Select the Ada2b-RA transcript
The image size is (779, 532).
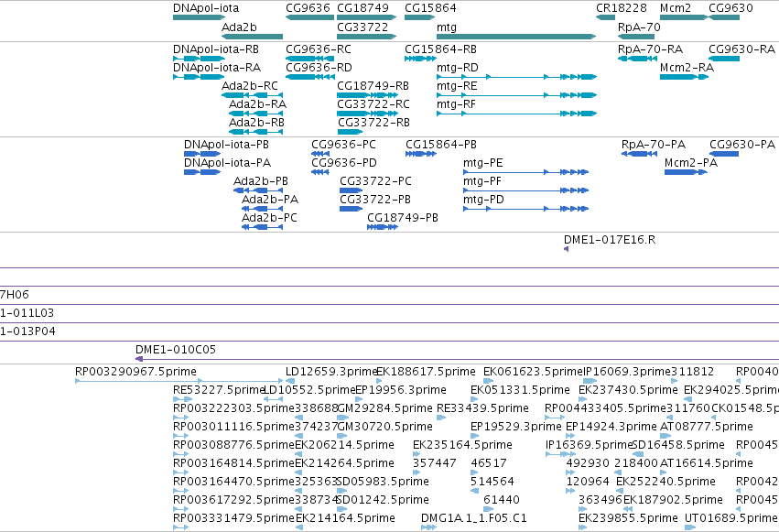pos(255,114)
